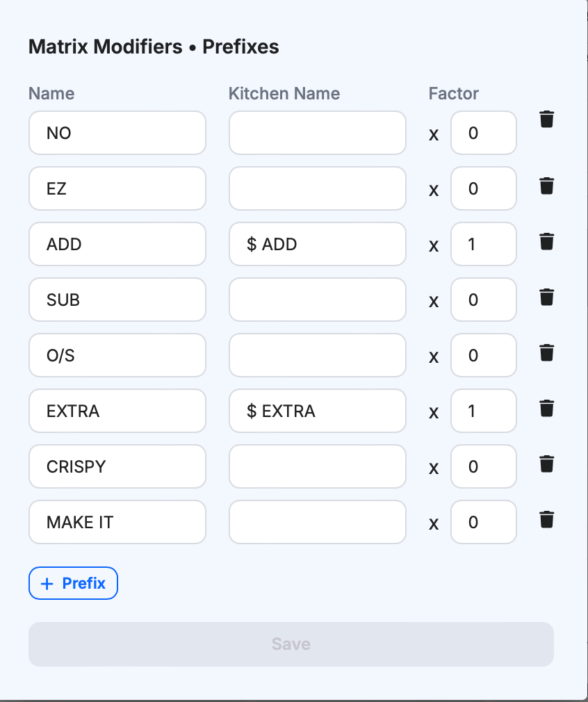Edit the O/S name input
588x702 pixels.
tap(117, 355)
